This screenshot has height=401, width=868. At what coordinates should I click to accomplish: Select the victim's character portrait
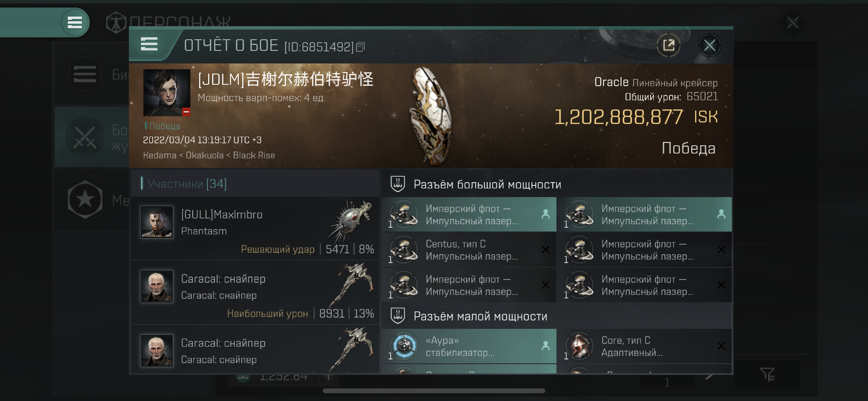pos(167,93)
